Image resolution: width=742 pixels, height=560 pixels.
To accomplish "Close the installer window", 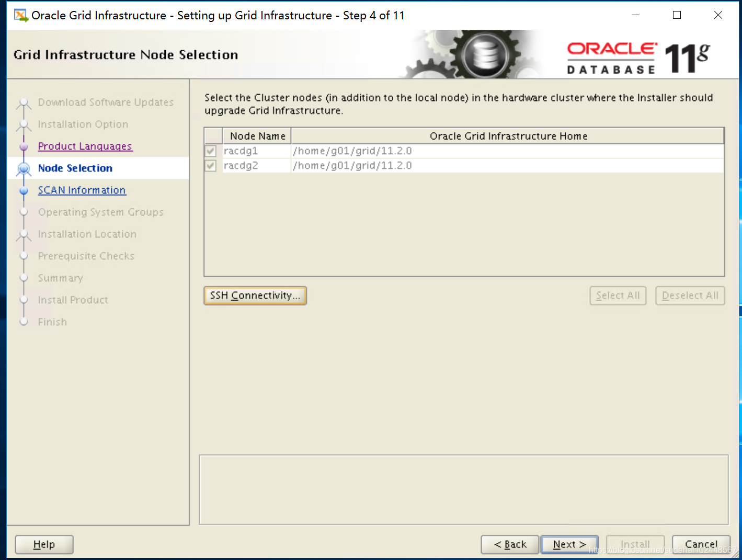I will (718, 15).
